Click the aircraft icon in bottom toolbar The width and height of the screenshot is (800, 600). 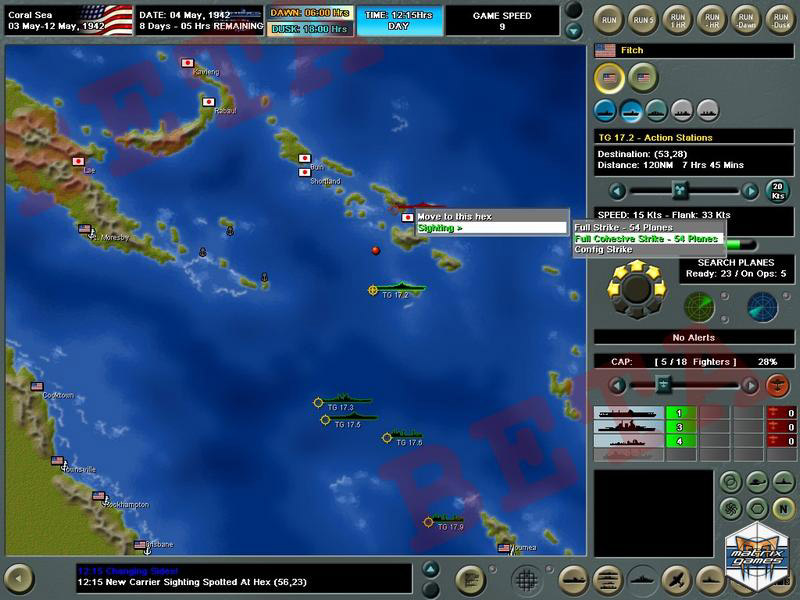point(674,579)
